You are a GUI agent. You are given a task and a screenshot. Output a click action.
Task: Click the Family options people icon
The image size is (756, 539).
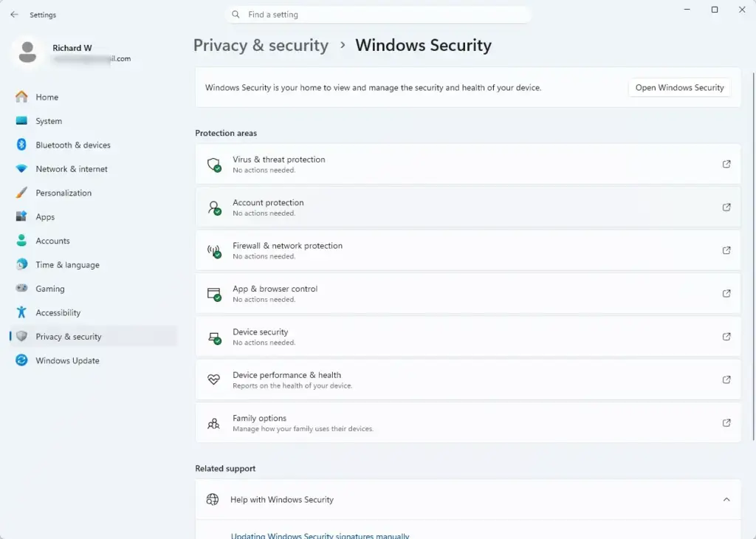pos(213,423)
